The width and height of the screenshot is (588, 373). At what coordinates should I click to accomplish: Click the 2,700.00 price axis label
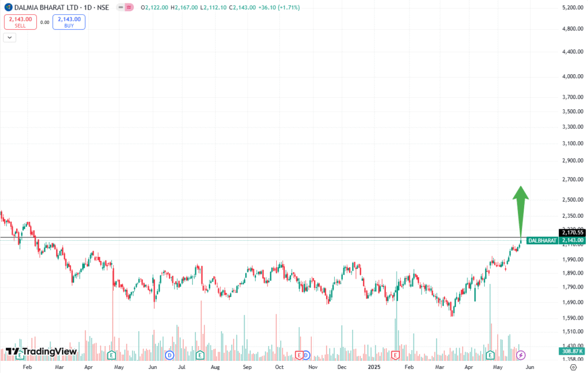pyautogui.click(x=572, y=179)
